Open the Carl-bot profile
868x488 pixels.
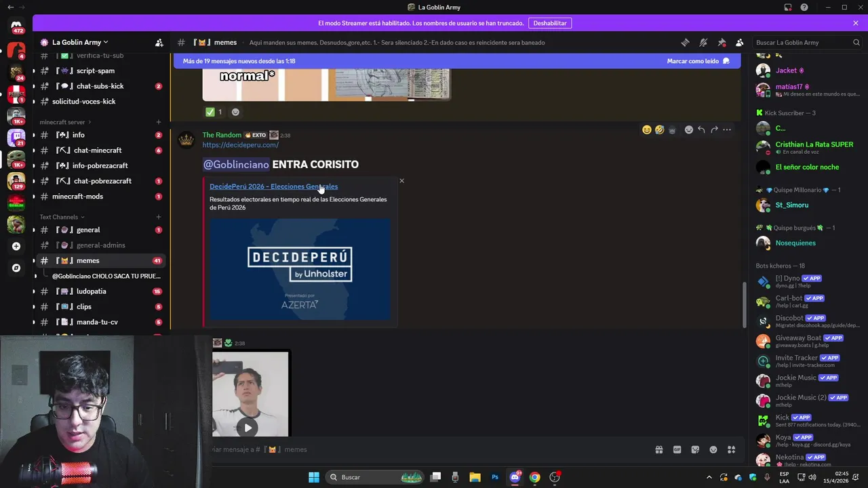807,301
